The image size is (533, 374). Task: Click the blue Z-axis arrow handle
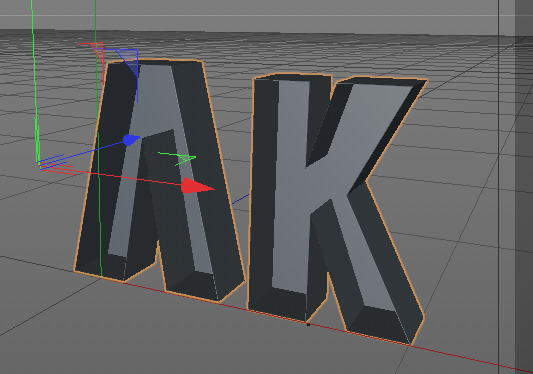pos(131,140)
